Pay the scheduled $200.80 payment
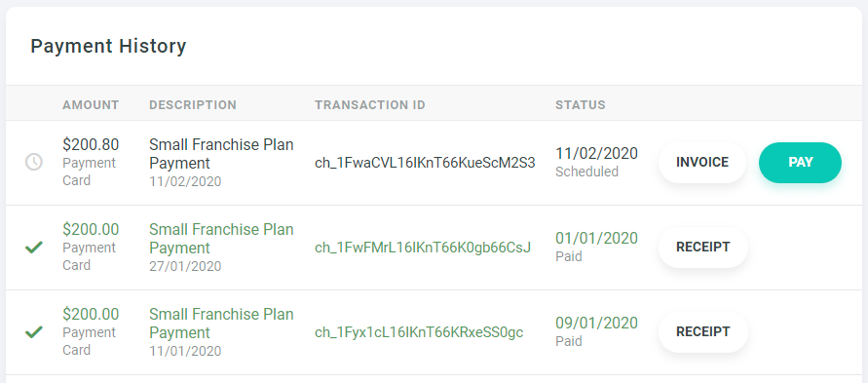 point(800,163)
